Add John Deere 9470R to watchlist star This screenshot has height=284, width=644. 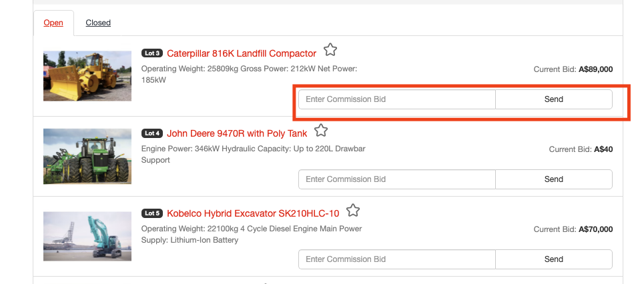click(321, 131)
